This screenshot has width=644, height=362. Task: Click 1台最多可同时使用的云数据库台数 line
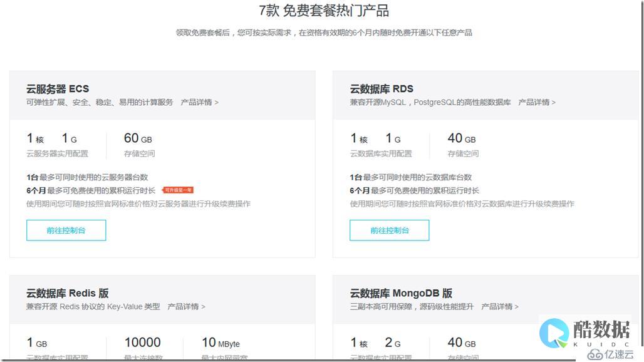(x=411, y=177)
